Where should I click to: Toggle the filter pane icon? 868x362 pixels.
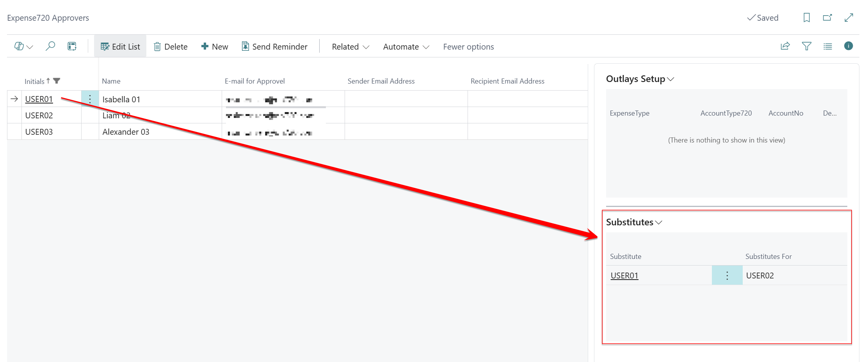pos(807,46)
